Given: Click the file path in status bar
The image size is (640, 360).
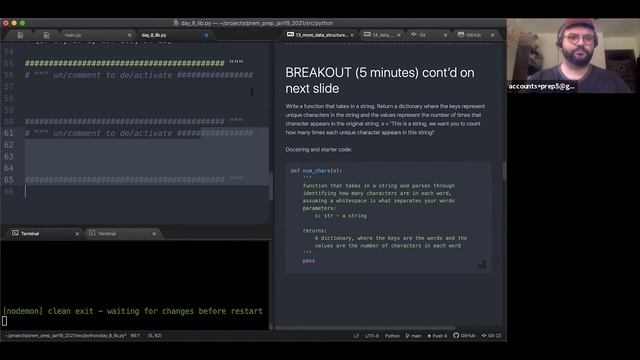Looking at the screenshot, I should click(66, 336).
